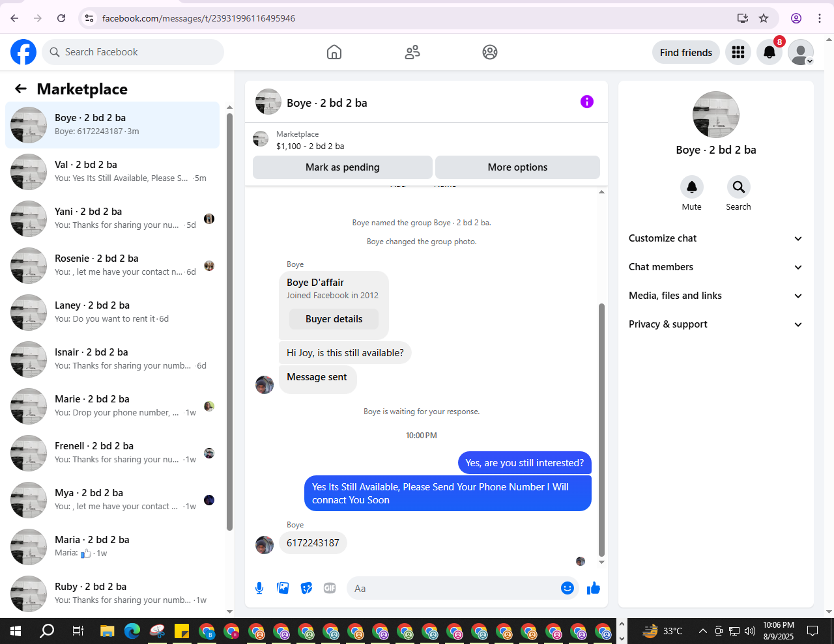Open the Laney · 2 bd 2 ba conversation
Screen dimensions: 834x644
[112, 313]
